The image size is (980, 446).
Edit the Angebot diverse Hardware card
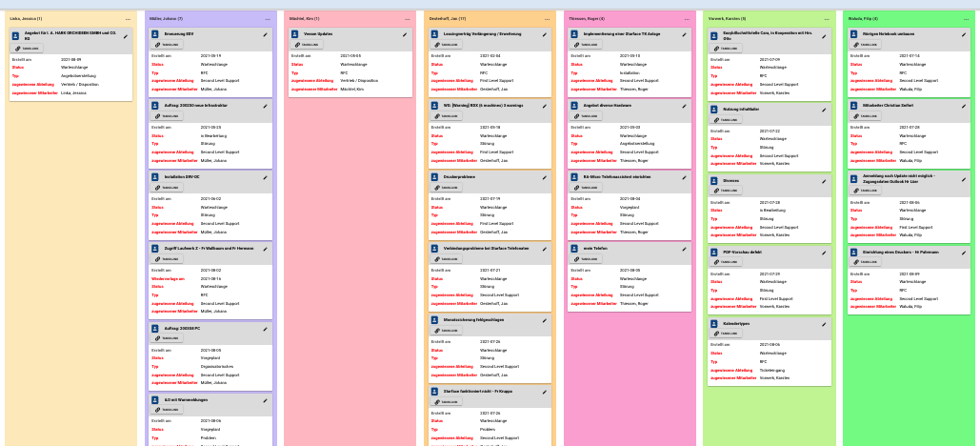684,106
